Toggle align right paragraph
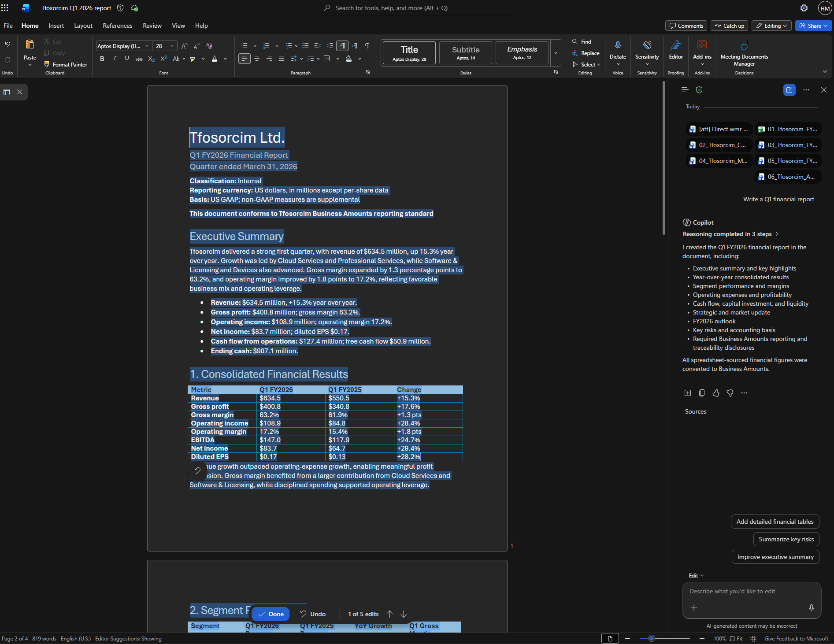Viewport: 834px width, 644px height. [x=269, y=59]
